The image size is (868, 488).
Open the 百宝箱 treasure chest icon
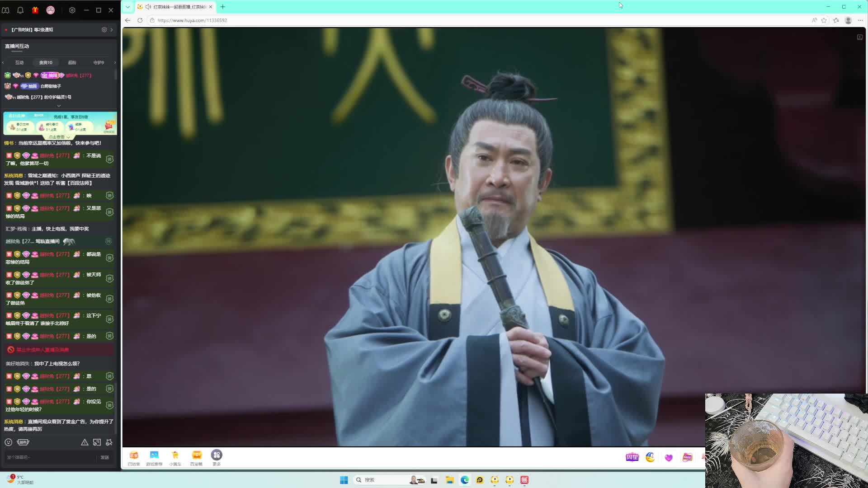tap(196, 457)
